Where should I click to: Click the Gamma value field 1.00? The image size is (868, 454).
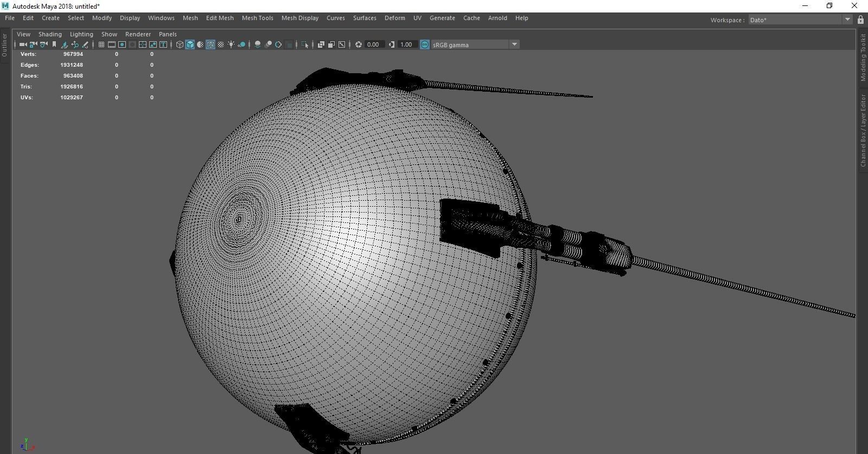tap(407, 44)
